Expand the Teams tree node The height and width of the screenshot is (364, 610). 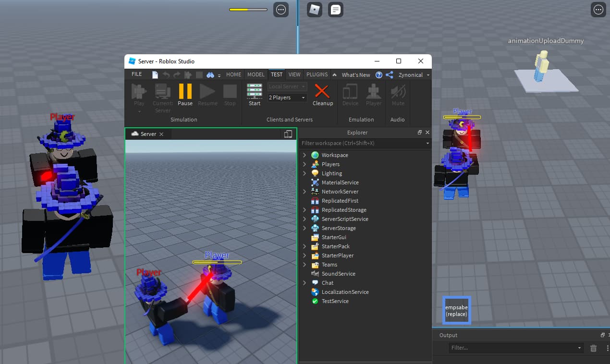305,265
